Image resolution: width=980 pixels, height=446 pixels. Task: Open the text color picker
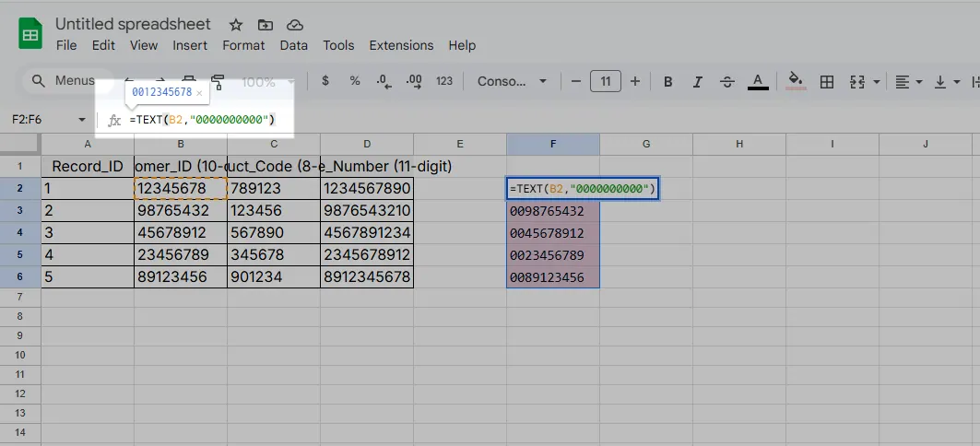point(758,81)
